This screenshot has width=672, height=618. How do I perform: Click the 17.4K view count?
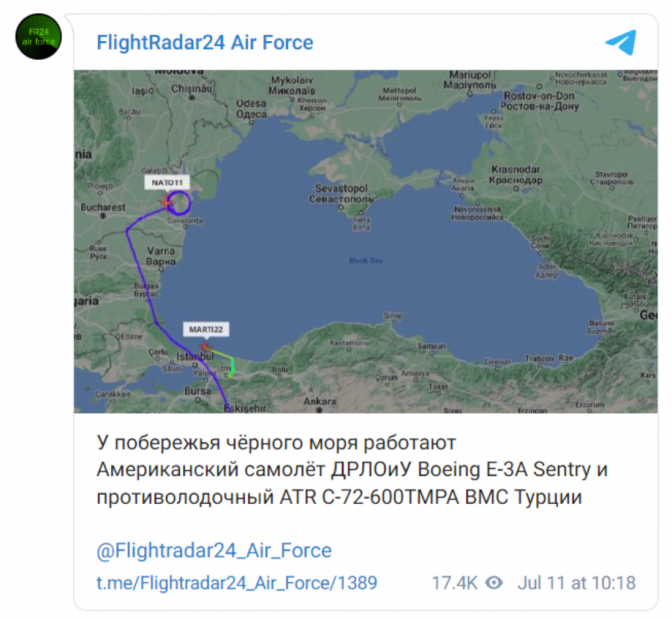point(454,582)
